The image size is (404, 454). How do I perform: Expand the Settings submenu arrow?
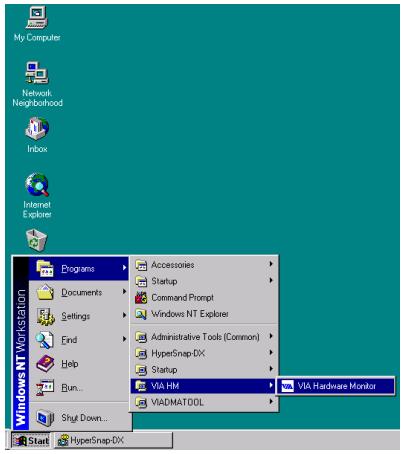pyautogui.click(x=124, y=315)
